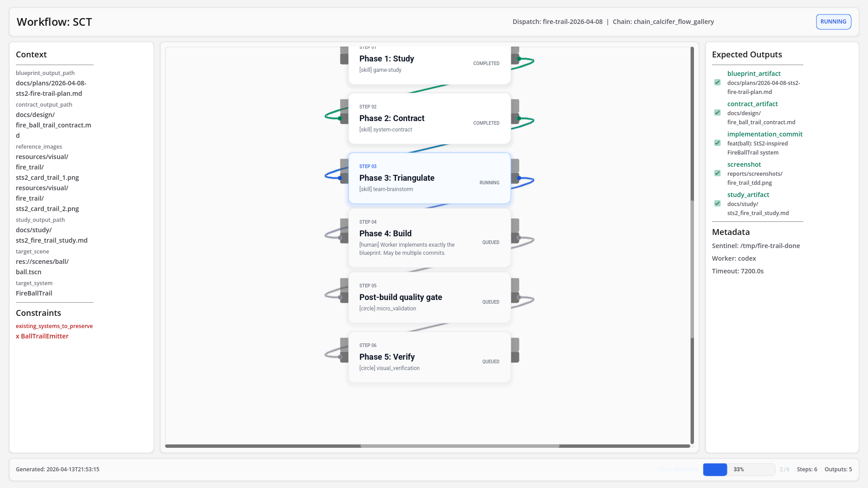Click the green output port of Phase 2: Contract
Image resolution: width=868 pixels, height=488 pixels.
click(519, 118)
